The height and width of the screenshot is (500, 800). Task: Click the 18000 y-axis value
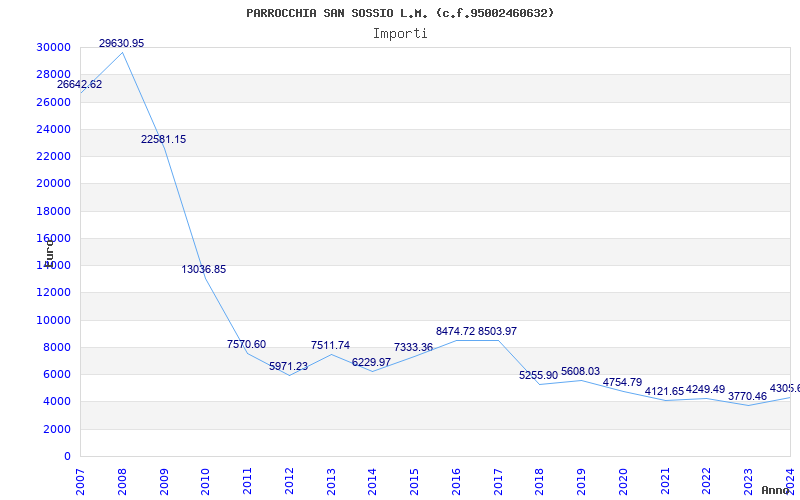pyautogui.click(x=53, y=211)
